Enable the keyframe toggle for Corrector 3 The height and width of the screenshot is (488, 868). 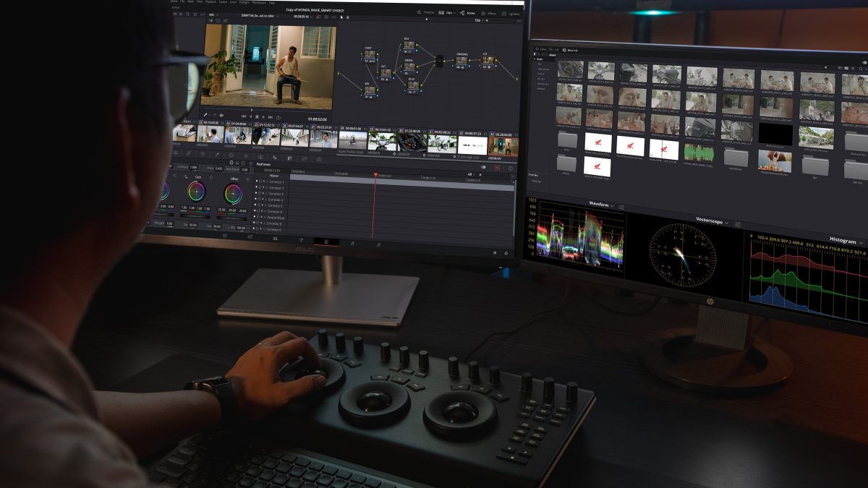tap(258, 194)
